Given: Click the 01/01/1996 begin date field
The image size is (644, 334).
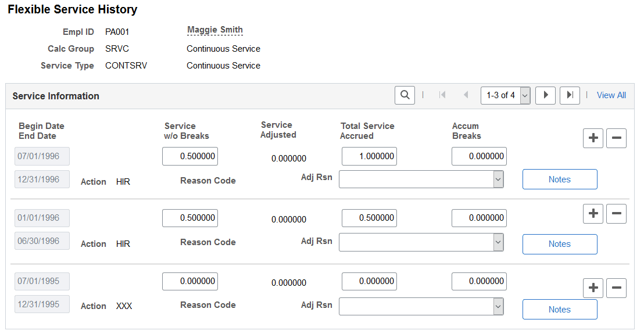Looking at the screenshot, I should tap(42, 218).
